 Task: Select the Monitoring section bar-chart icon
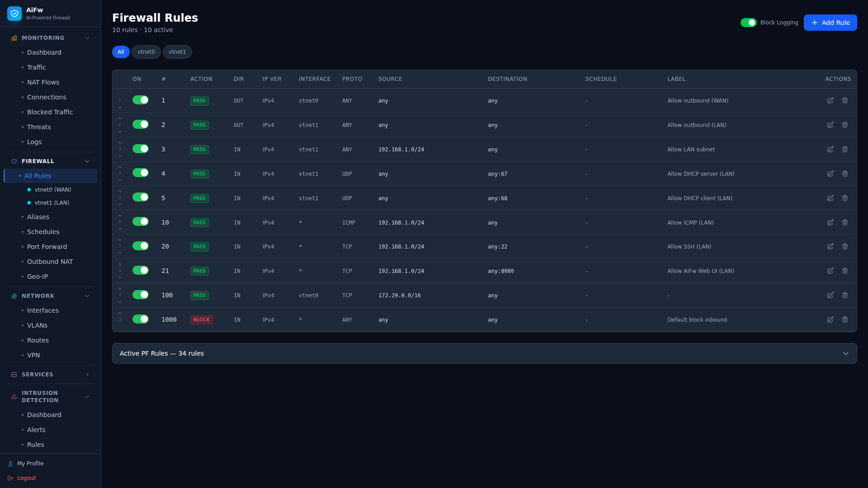coord(13,38)
